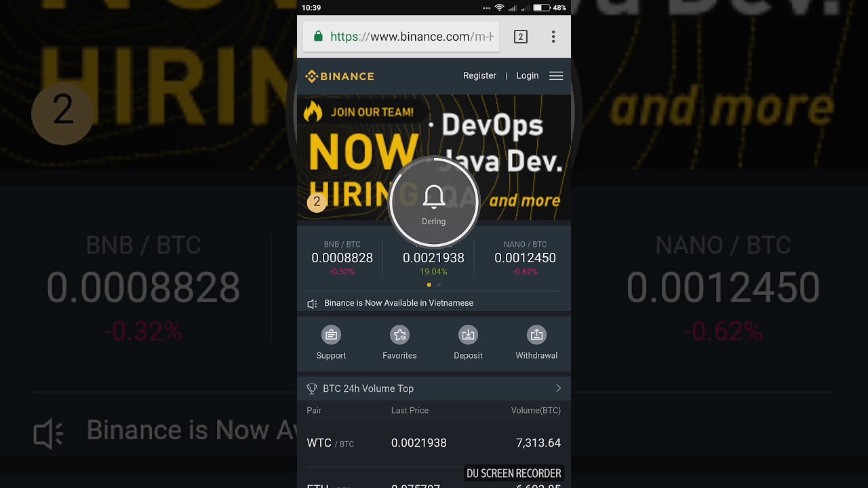This screenshot has width=868, height=488.
Task: Click the ticker price "0.0008828"
Action: coord(342,258)
